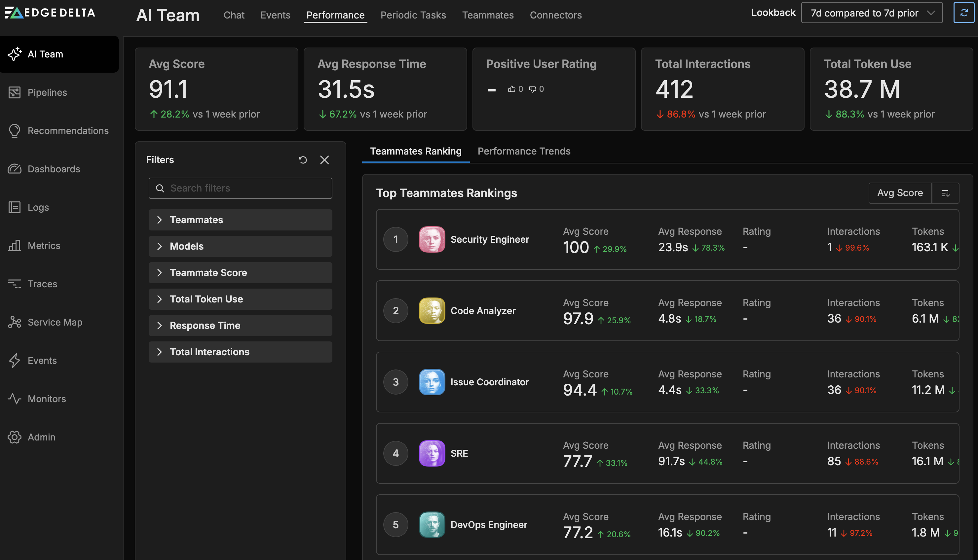Viewport: 978px width, 560px height.
Task: Open the Security Engineer teammate avatar
Action: (432, 239)
